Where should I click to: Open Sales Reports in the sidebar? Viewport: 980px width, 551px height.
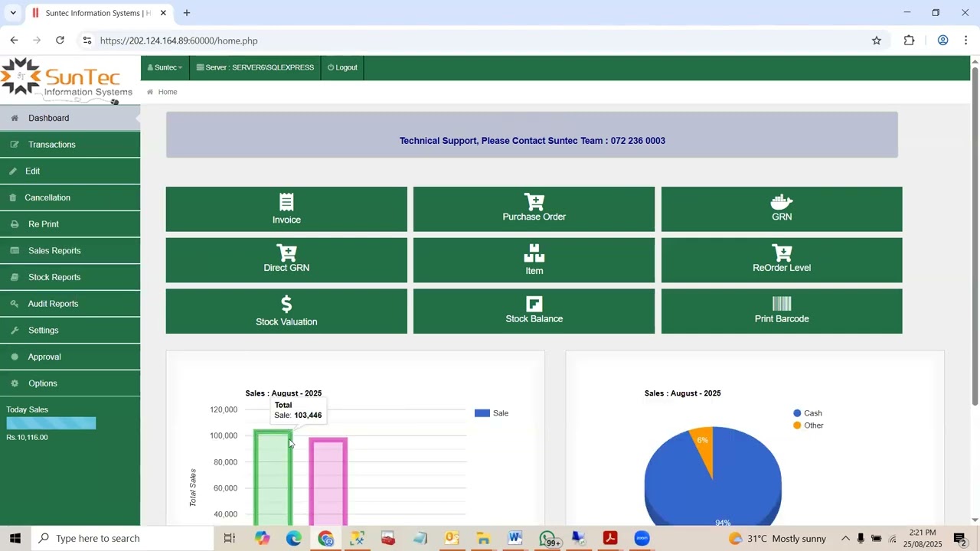click(x=70, y=251)
